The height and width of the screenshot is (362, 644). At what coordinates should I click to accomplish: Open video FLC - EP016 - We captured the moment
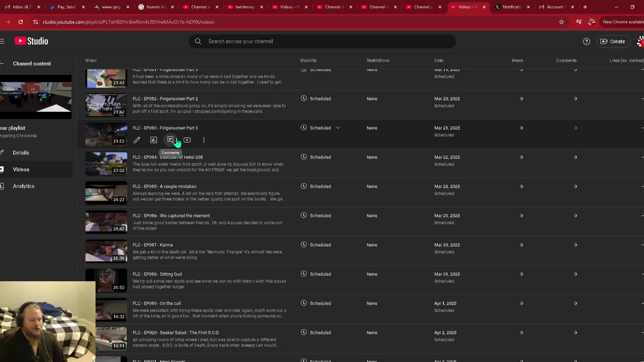click(171, 215)
